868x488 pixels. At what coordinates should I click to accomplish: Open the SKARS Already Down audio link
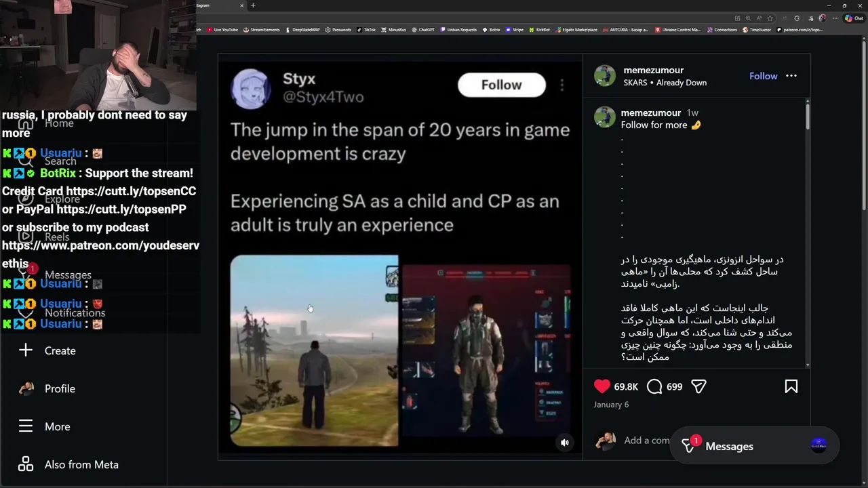click(x=665, y=83)
